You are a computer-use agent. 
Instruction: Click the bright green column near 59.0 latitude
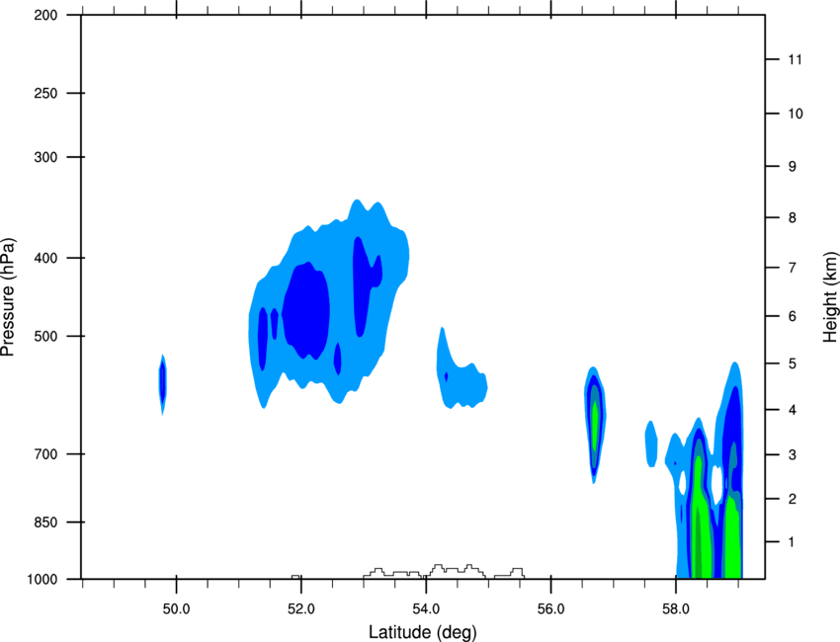[732, 538]
